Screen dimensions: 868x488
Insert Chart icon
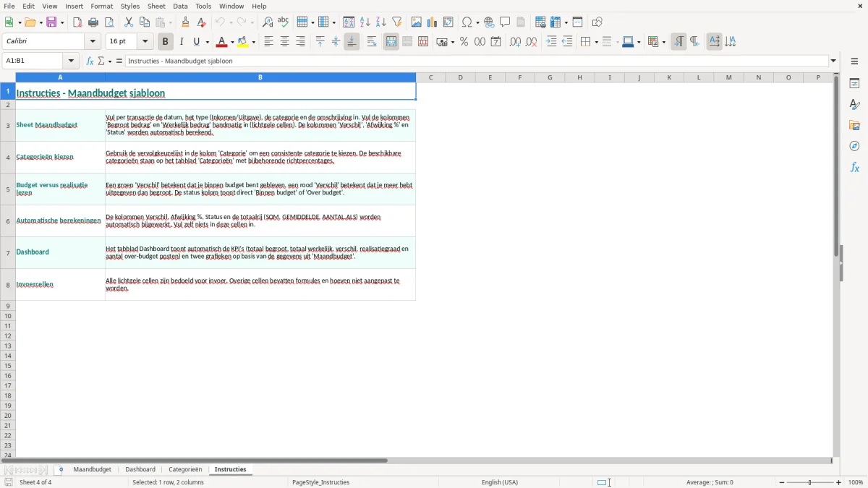(433, 22)
